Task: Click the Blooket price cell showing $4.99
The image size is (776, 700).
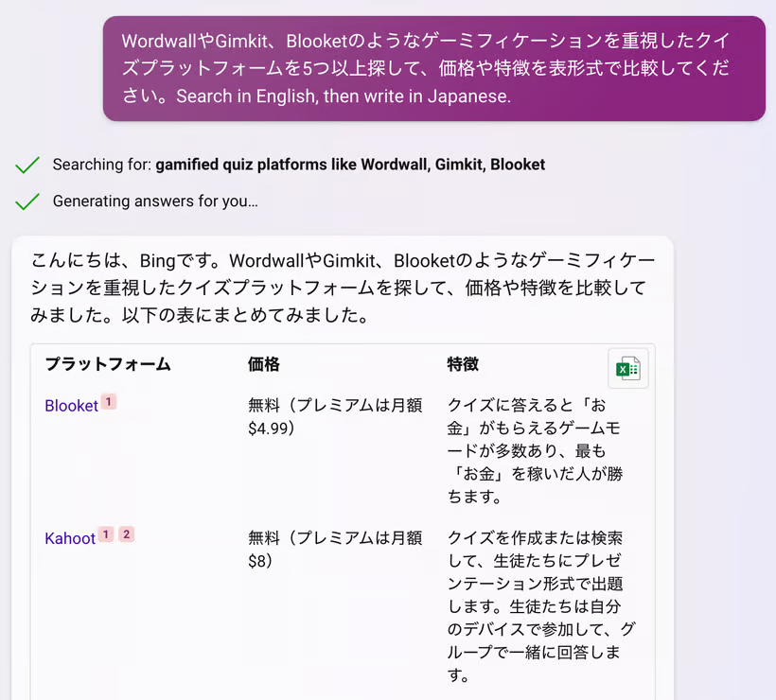Action: pyautogui.click(x=335, y=416)
